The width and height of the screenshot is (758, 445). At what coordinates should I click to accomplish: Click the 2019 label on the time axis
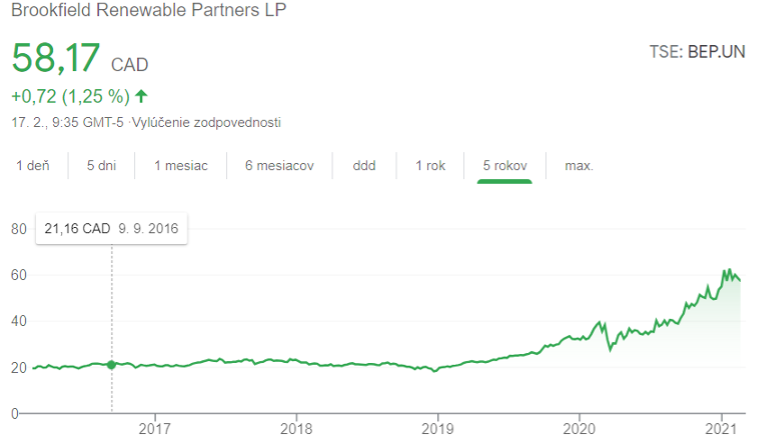click(x=438, y=428)
